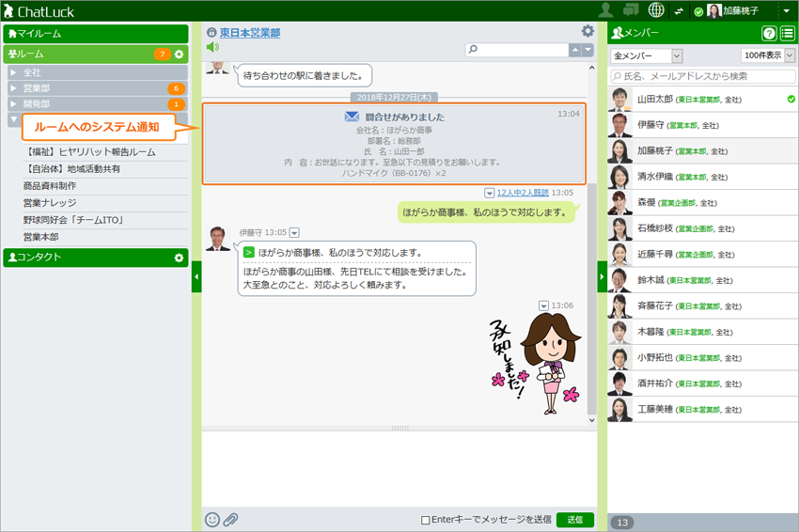The height and width of the screenshot is (532, 799).
Task: Click the member name search field
Action: click(x=701, y=76)
